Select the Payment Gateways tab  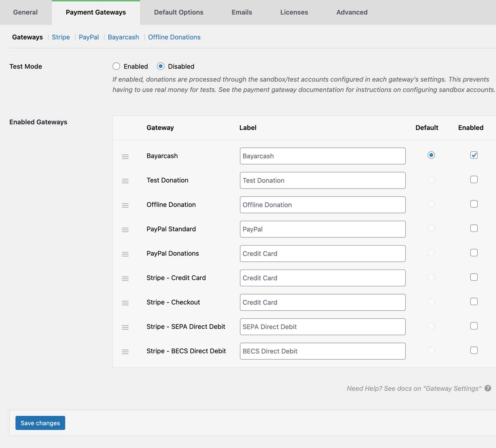point(96,12)
